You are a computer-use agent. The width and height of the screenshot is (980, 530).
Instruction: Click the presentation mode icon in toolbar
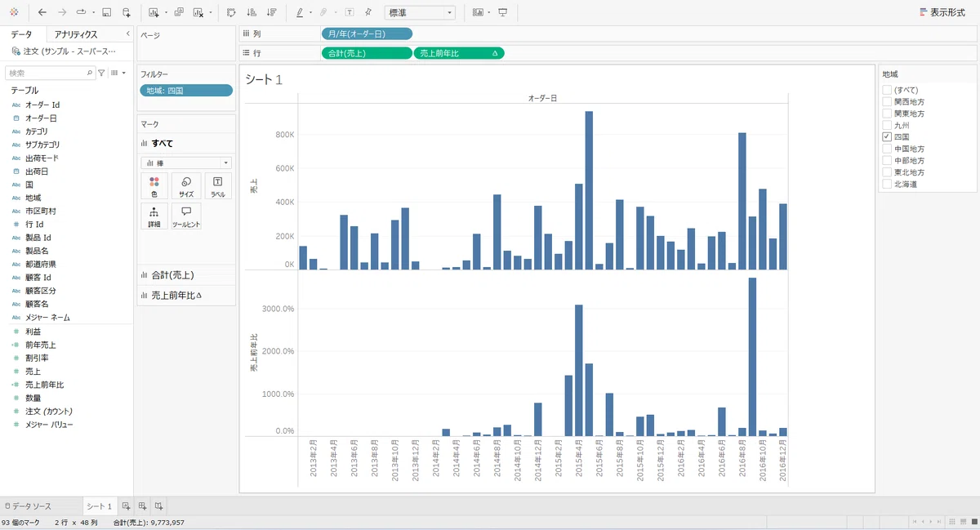[502, 12]
